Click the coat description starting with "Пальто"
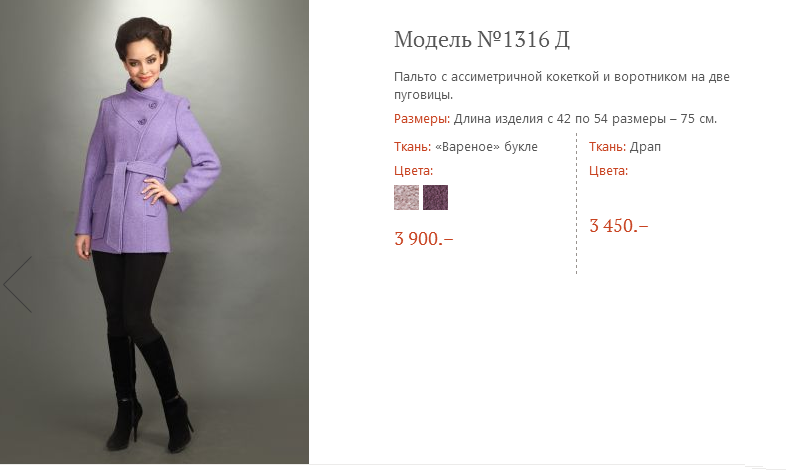The width and height of the screenshot is (800, 474). click(x=569, y=85)
